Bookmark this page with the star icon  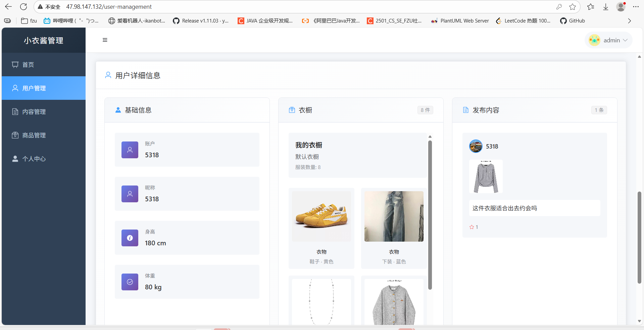(573, 7)
